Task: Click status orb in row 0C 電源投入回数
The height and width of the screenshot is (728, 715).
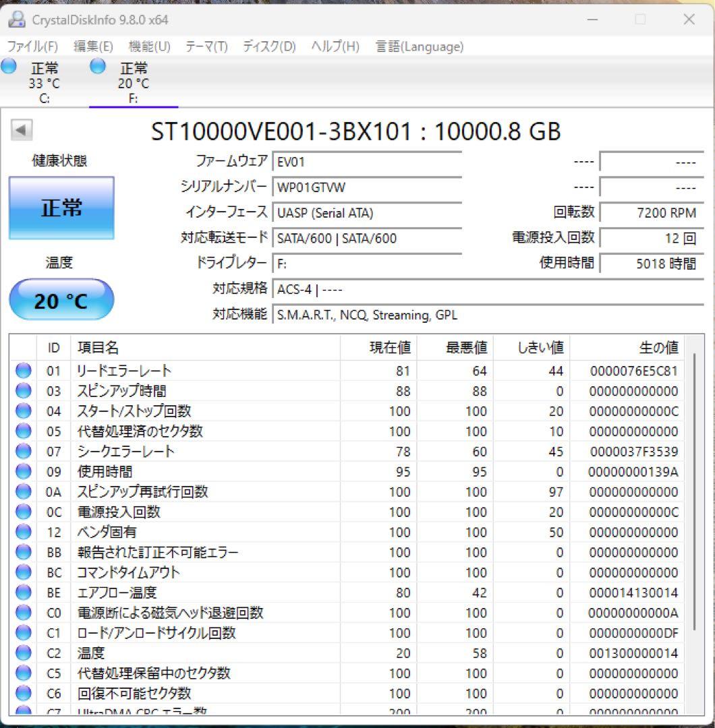Action: pyautogui.click(x=23, y=512)
